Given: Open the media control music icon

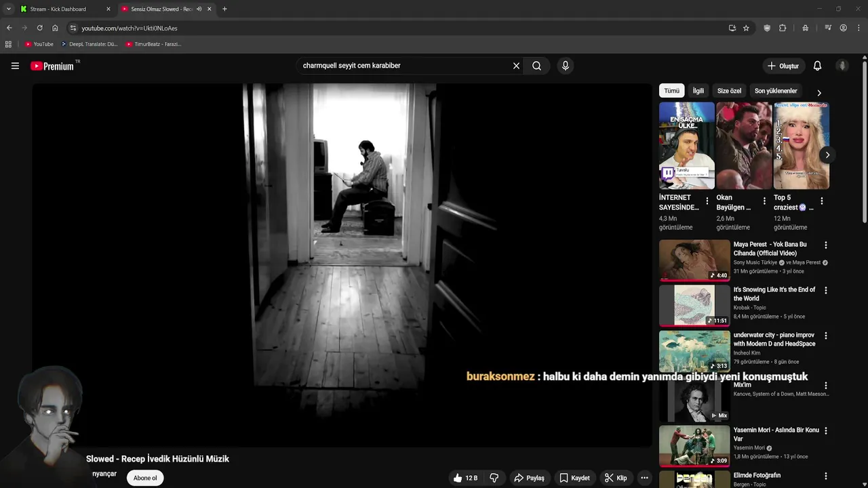Looking at the screenshot, I should tap(828, 28).
